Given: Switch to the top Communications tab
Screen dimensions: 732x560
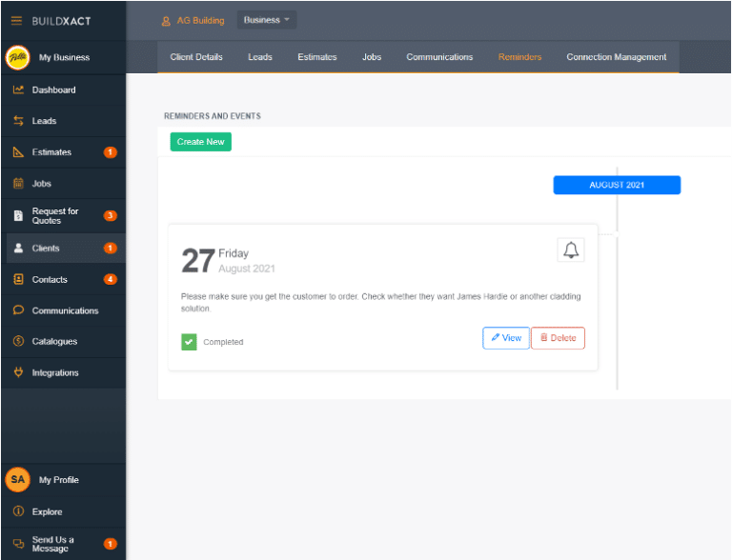Looking at the screenshot, I should coord(439,57).
